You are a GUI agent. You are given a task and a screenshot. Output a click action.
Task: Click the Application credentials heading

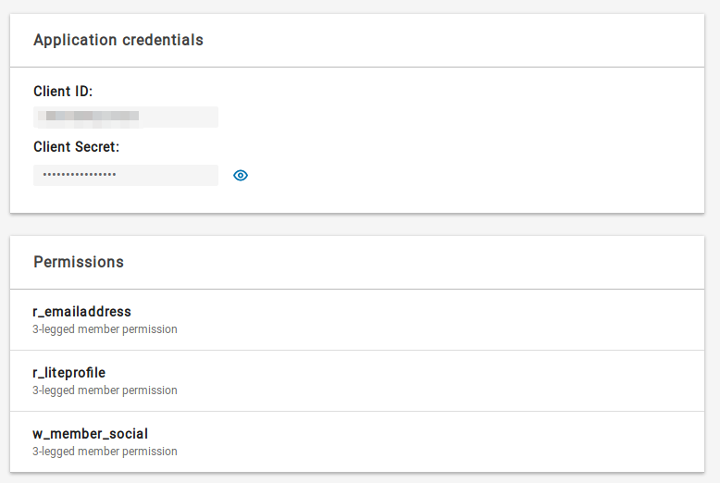pyautogui.click(x=118, y=40)
